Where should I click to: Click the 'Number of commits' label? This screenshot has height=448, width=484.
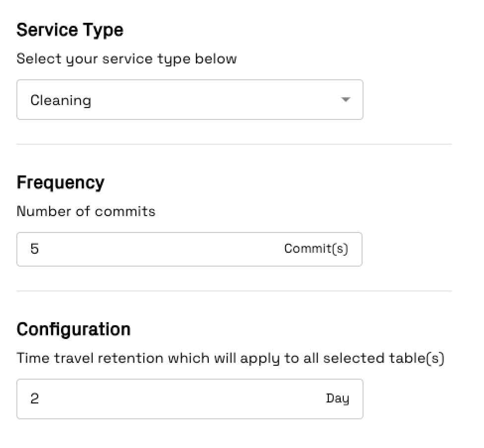[86, 211]
